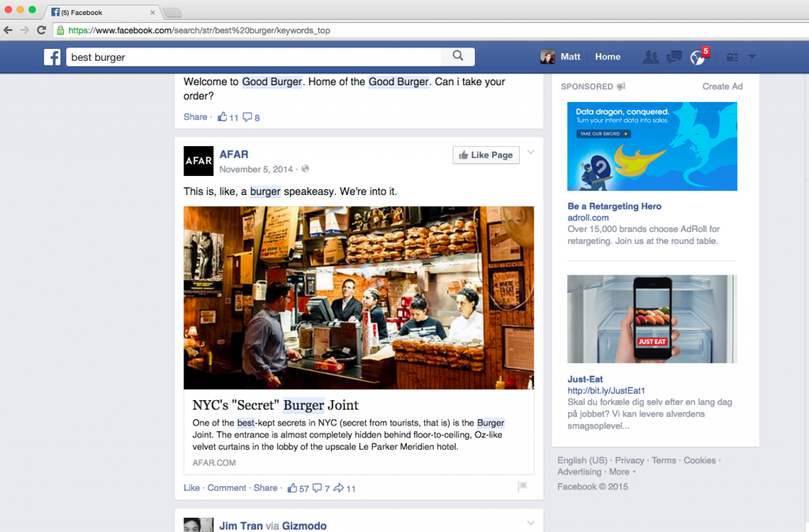Open the AFAR page avatar
This screenshot has width=809, height=532.
[198, 161]
